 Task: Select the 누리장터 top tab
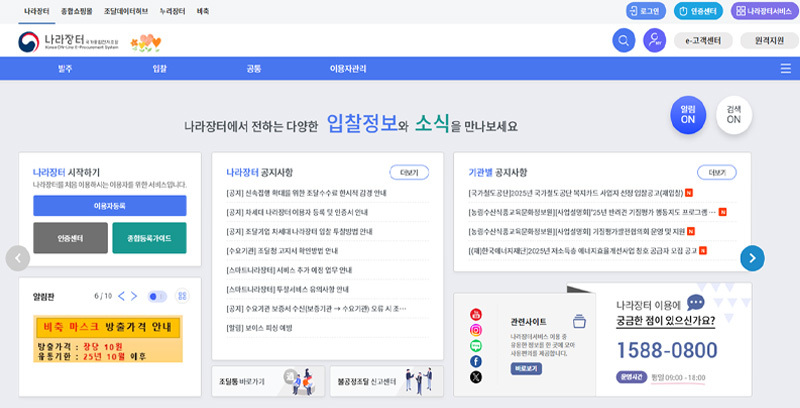[172, 11]
